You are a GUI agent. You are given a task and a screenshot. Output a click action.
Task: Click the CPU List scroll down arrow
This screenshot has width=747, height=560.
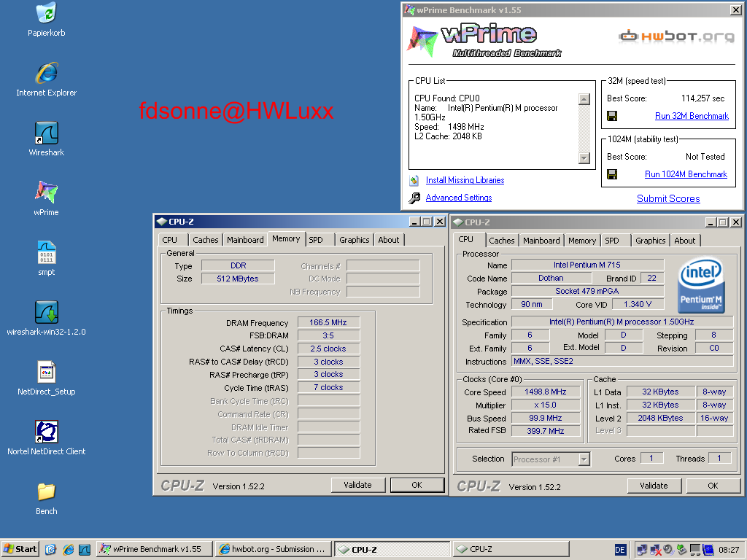[584, 158]
